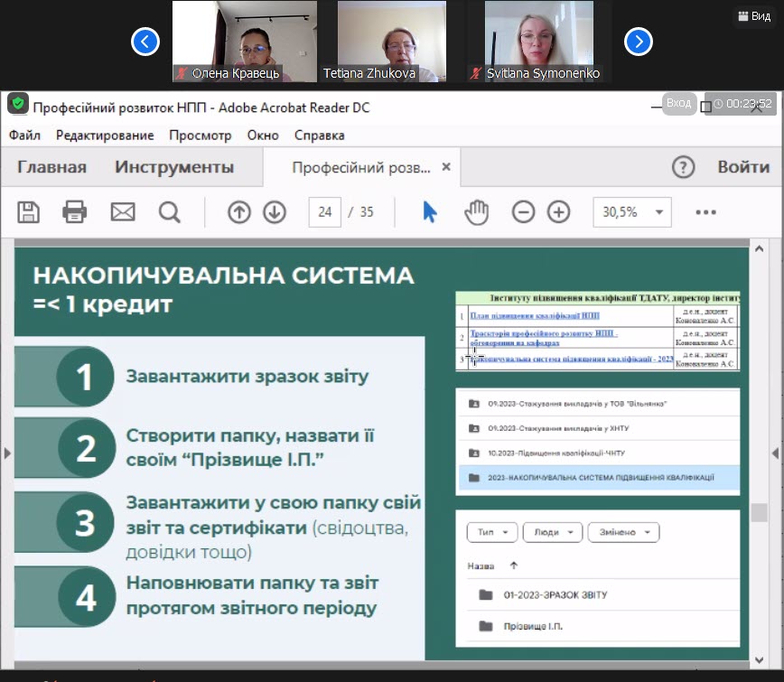This screenshot has width=784, height=682.
Task: Open the Тип filter dropdown
Action: (492, 532)
